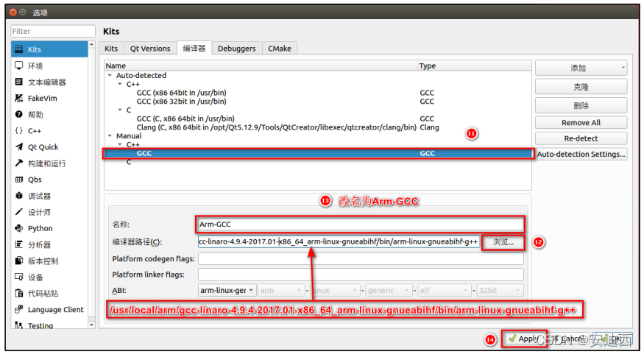Open the FakeVim category icon

[19, 98]
